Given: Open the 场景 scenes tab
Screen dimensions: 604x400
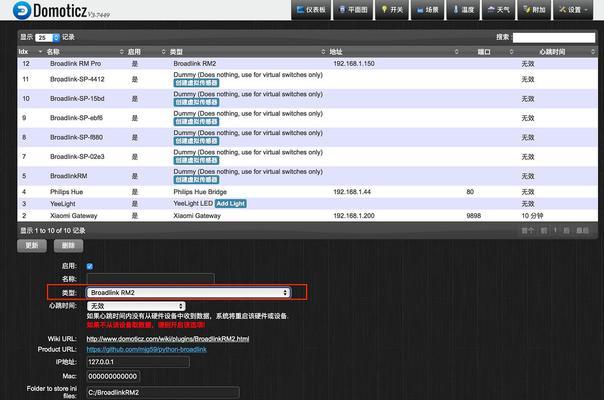Looking at the screenshot, I should [x=428, y=10].
